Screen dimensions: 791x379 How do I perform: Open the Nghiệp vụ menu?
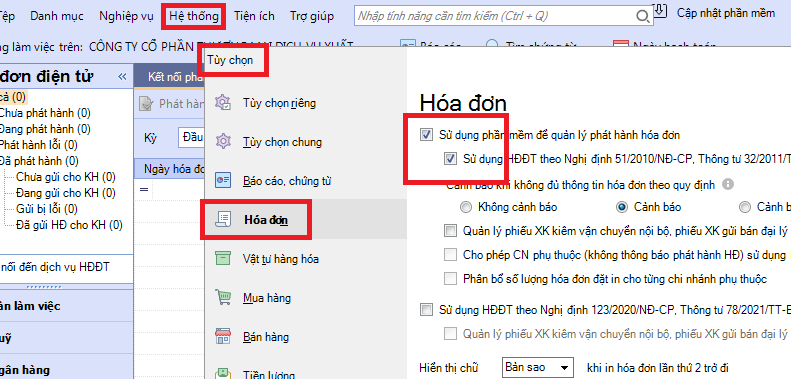pyautogui.click(x=126, y=16)
